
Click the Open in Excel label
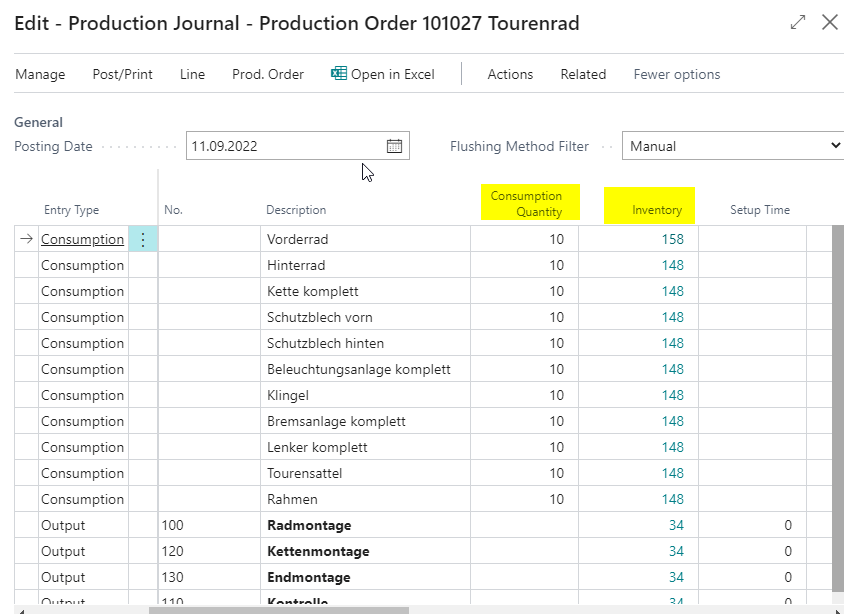pos(392,74)
